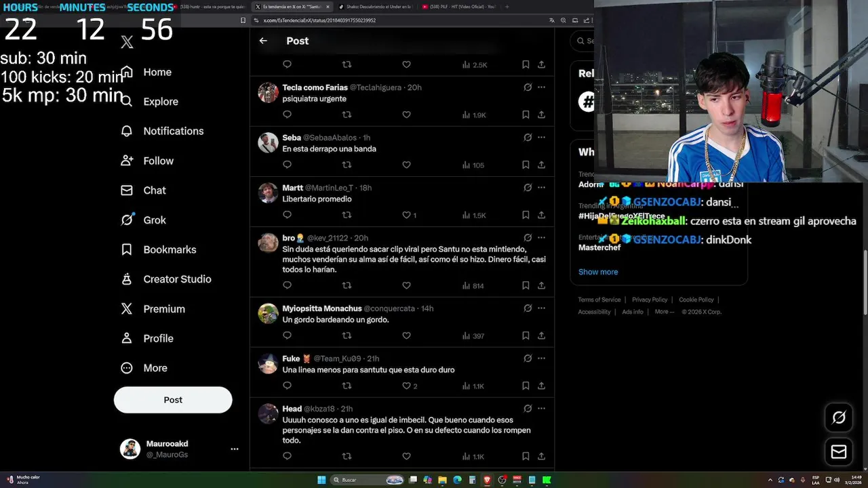Ask Grok about Tecla como Farias's post
This screenshot has height=488, width=868.
[528, 87]
